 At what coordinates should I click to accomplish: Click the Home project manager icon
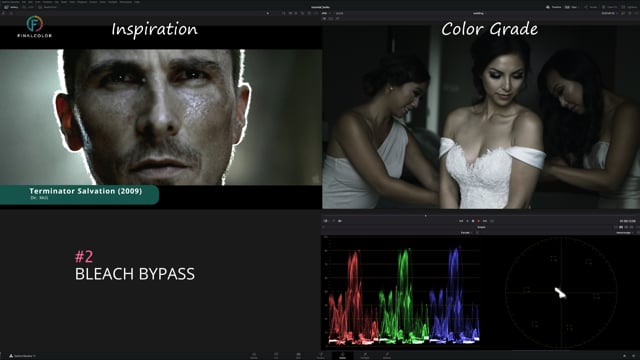pos(624,356)
